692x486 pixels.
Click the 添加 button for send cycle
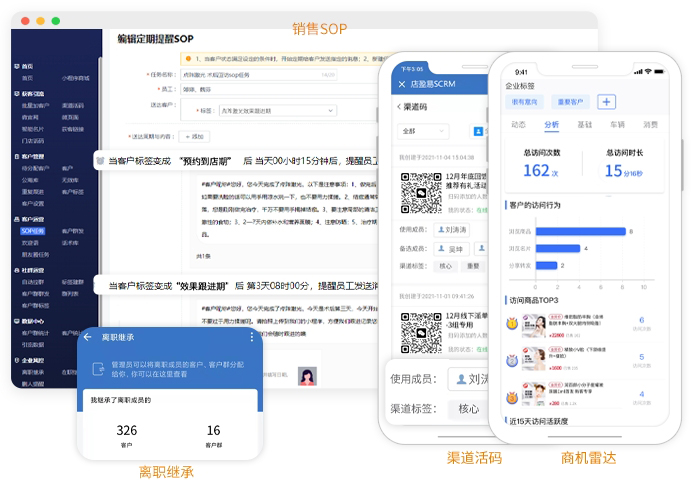[194, 136]
